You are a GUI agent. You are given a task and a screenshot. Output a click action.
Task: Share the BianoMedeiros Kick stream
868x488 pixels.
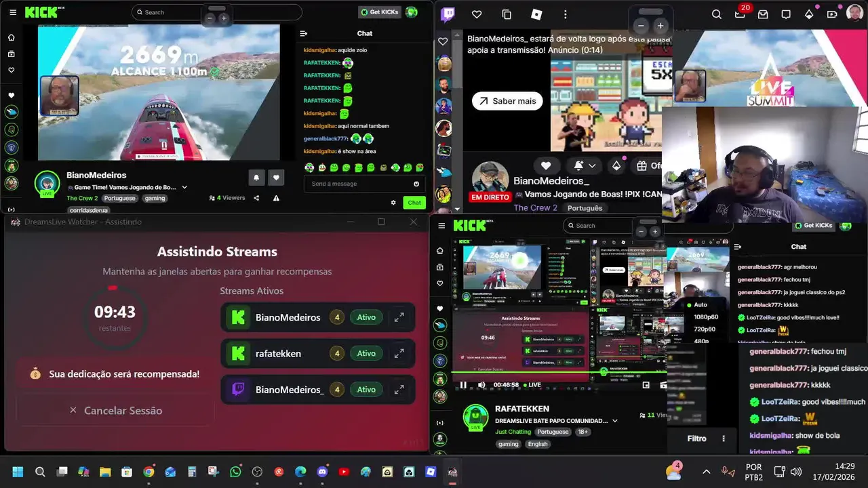256,198
